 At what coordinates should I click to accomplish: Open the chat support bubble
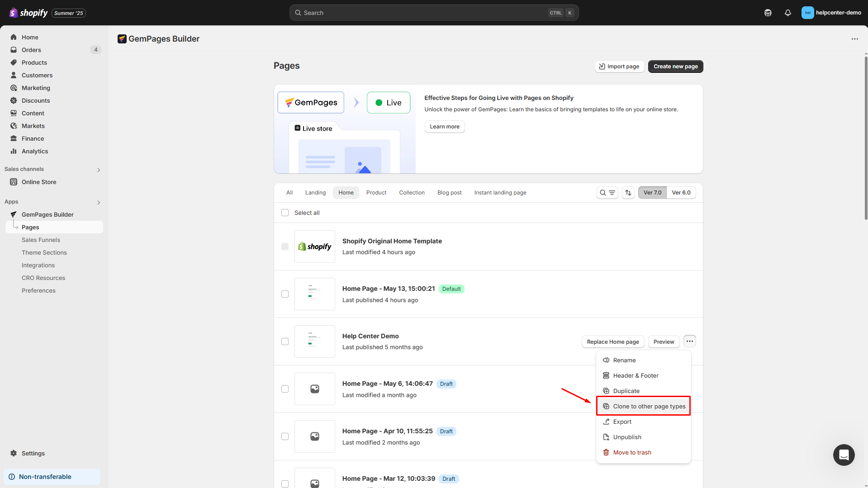[x=844, y=455]
